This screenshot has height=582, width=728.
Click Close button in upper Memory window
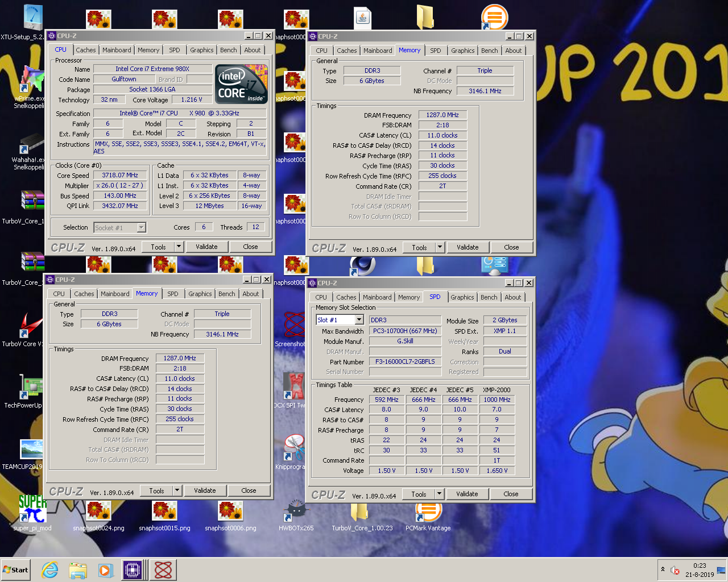[511, 247]
